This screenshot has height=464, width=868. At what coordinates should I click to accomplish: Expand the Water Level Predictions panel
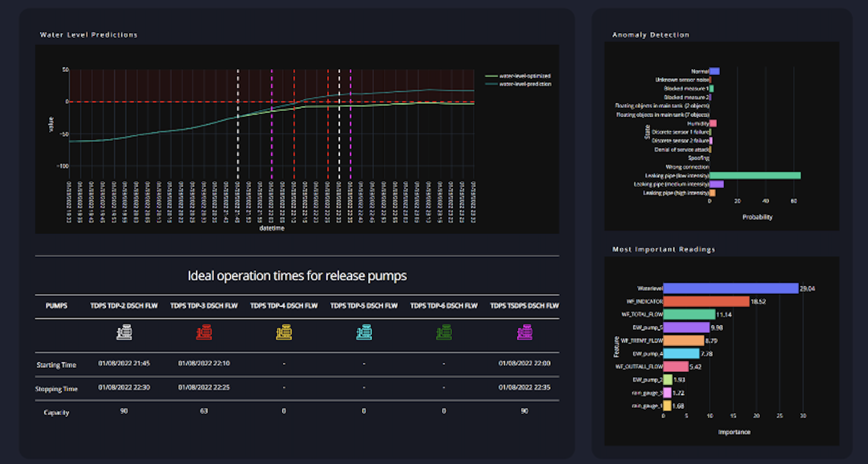click(88, 35)
